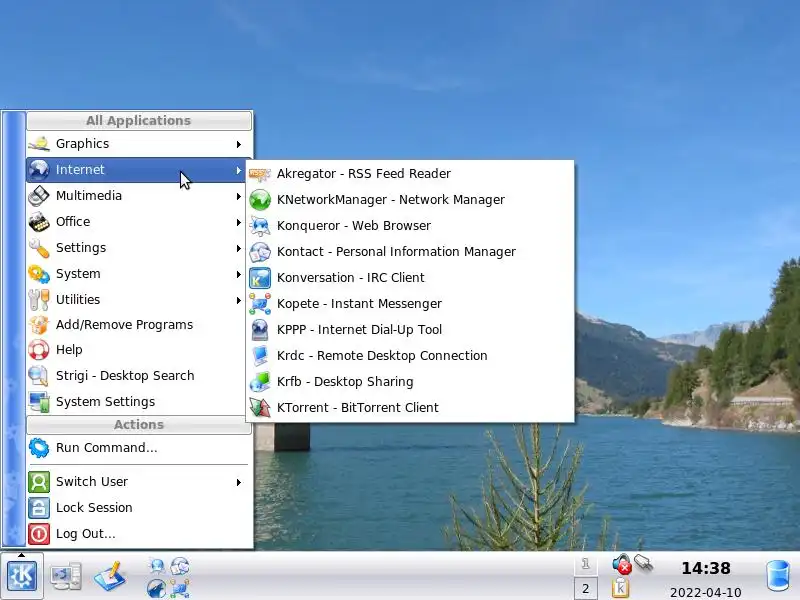
Task: Click the Run Command gear icon
Action: tap(39, 448)
